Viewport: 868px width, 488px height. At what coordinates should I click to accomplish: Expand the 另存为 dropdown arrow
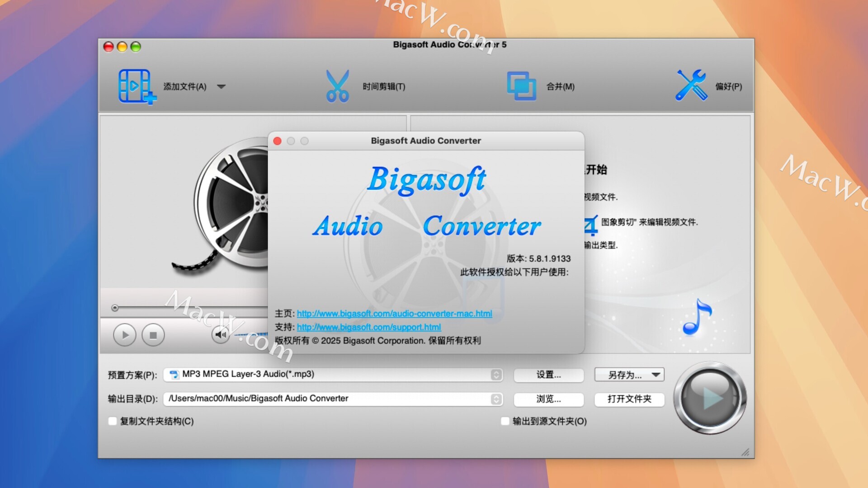click(x=656, y=375)
